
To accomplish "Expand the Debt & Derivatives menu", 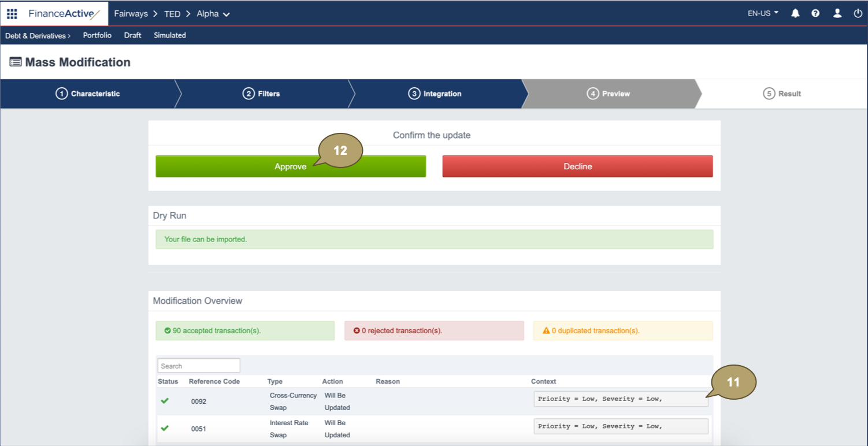I will click(38, 35).
